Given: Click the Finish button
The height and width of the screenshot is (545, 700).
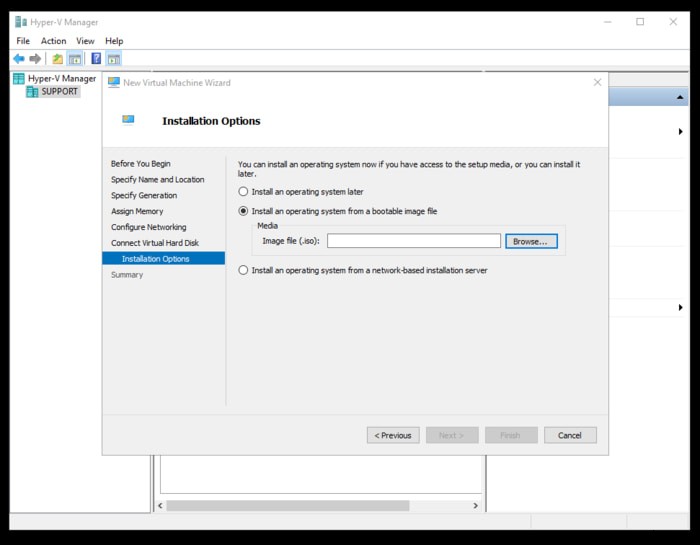Looking at the screenshot, I should (511, 435).
